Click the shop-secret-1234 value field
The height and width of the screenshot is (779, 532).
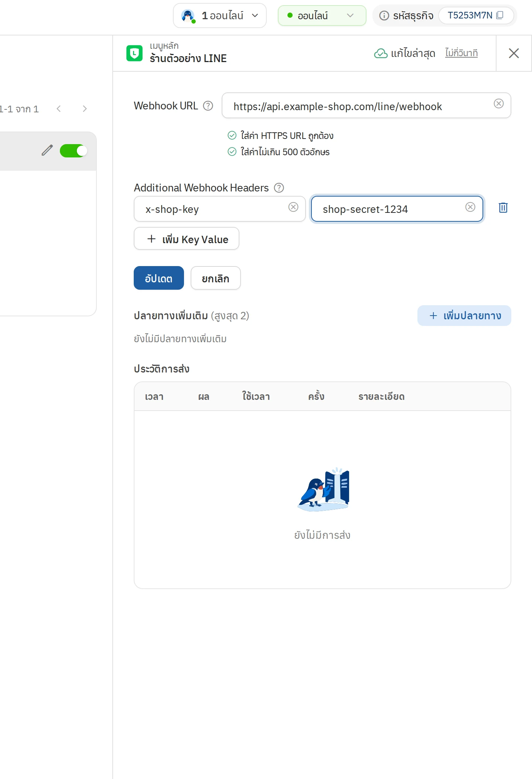click(x=397, y=209)
